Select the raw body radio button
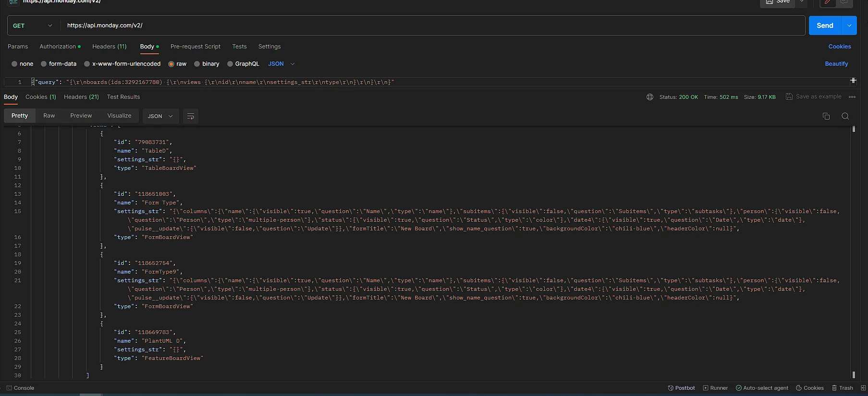This screenshot has height=396, width=868. pyautogui.click(x=171, y=64)
